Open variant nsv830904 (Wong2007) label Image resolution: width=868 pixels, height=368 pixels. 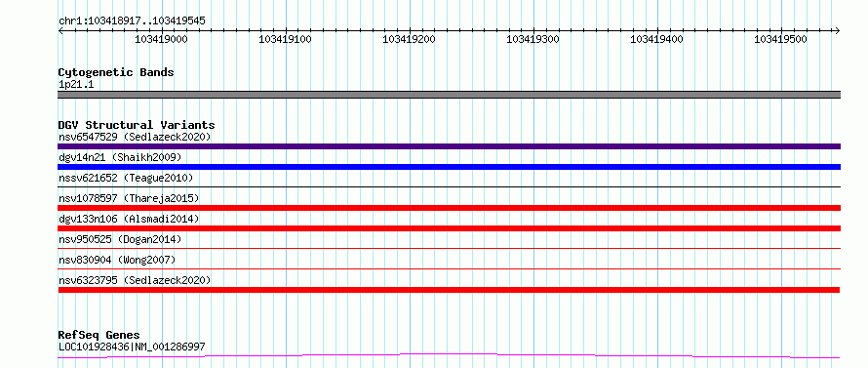[x=117, y=260]
